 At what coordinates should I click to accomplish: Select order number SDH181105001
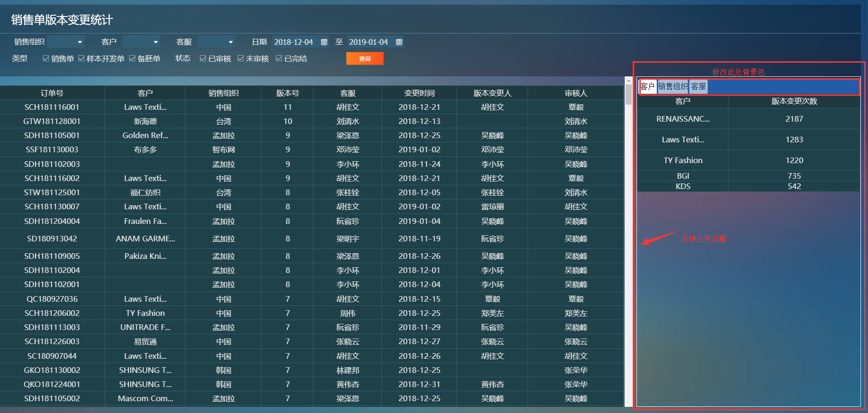tap(52, 135)
